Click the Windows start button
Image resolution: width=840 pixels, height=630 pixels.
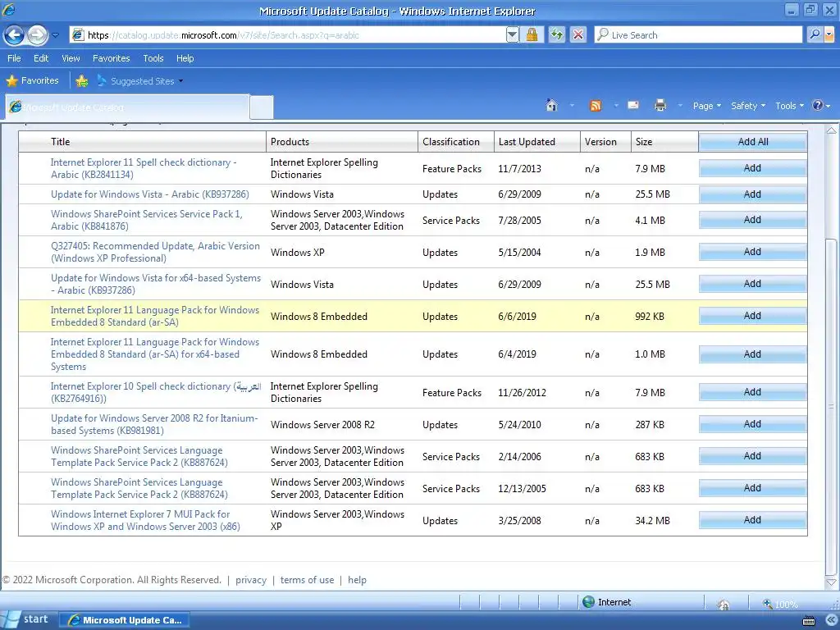(x=25, y=620)
